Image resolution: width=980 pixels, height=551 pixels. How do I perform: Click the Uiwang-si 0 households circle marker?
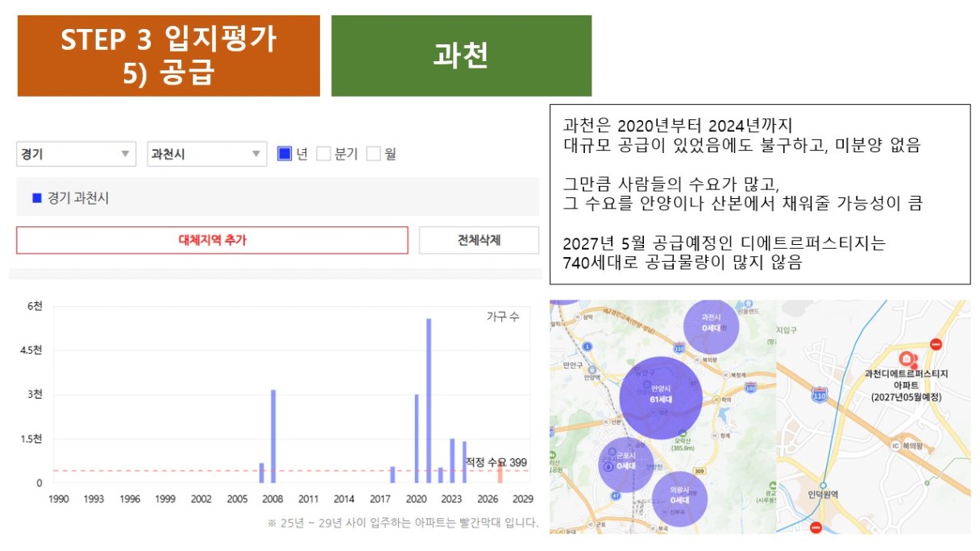pyautogui.click(x=679, y=498)
